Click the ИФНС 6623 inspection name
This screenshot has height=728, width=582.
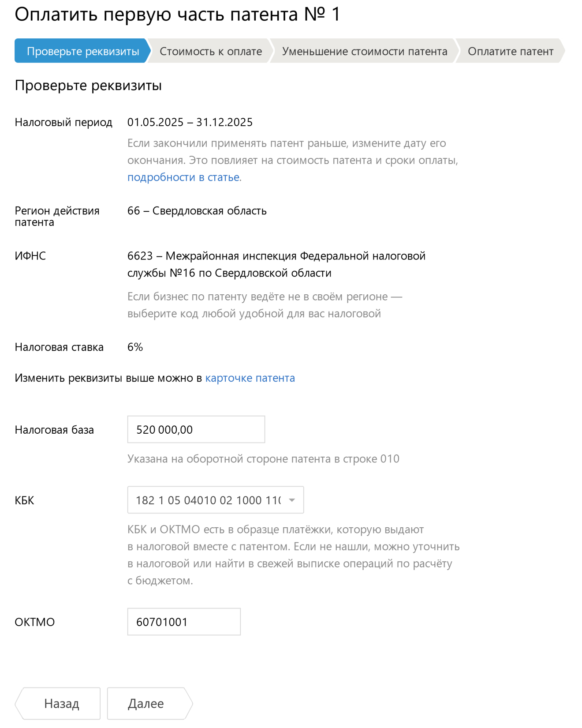pos(276,264)
